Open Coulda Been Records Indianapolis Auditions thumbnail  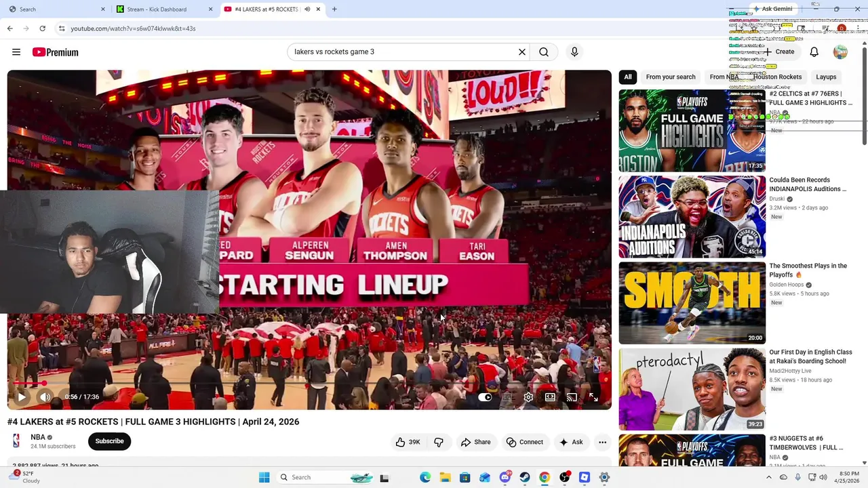[x=692, y=217]
